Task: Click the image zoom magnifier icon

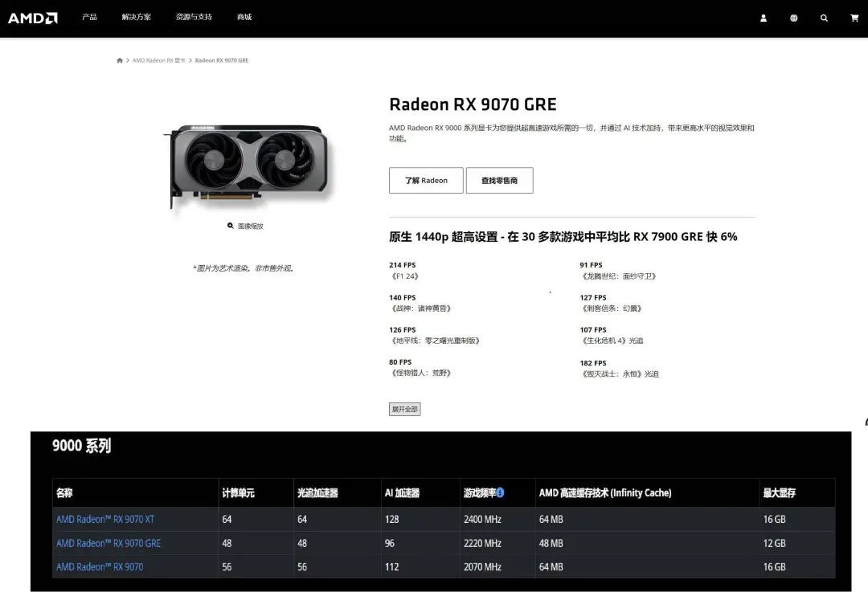Action: [x=231, y=226]
